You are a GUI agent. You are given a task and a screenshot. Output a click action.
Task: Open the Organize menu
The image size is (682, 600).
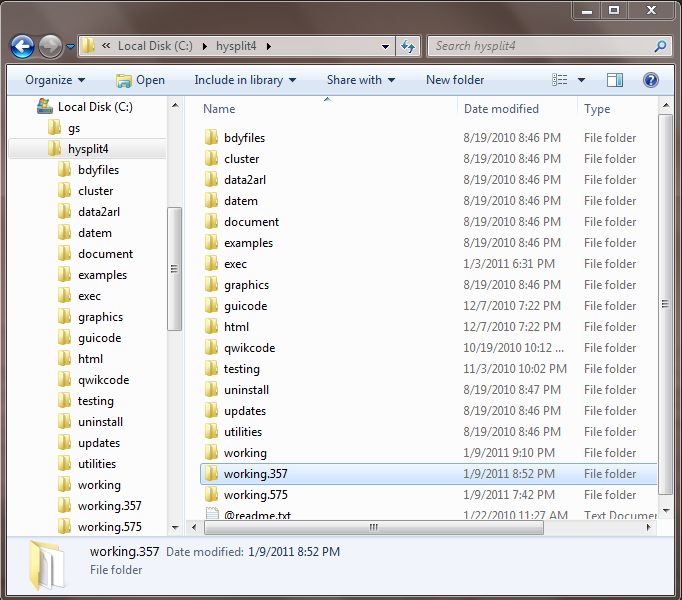tap(55, 80)
